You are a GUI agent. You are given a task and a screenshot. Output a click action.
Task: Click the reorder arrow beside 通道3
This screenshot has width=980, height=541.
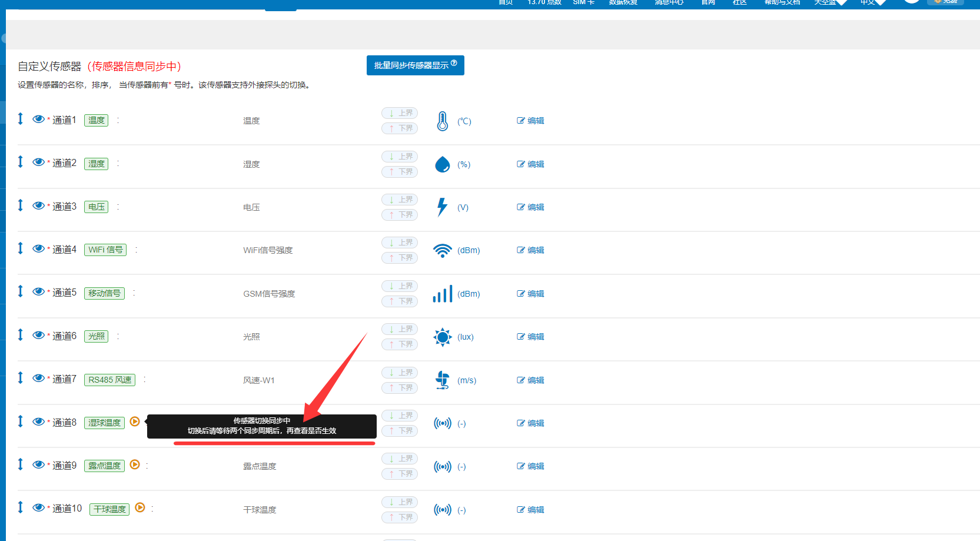(x=21, y=205)
